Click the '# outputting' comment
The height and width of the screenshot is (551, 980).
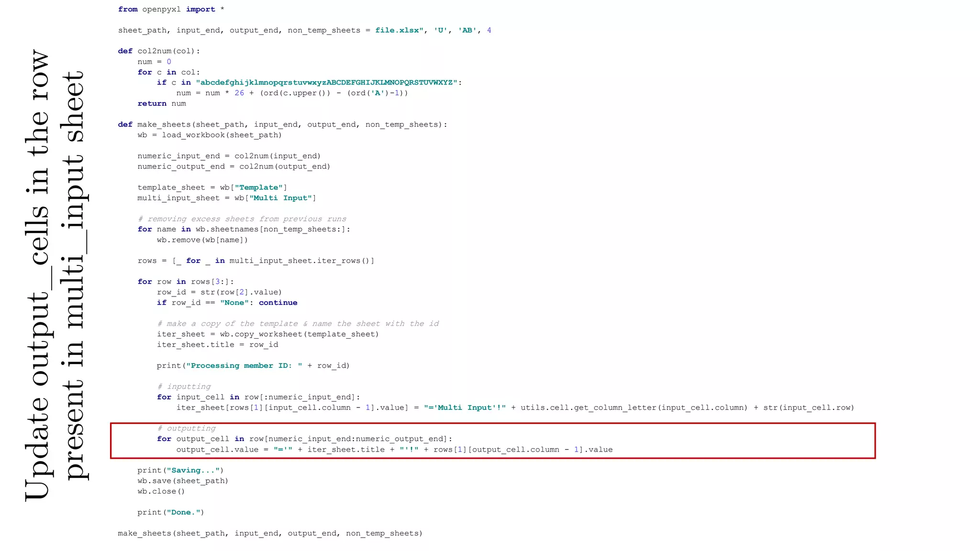(186, 429)
